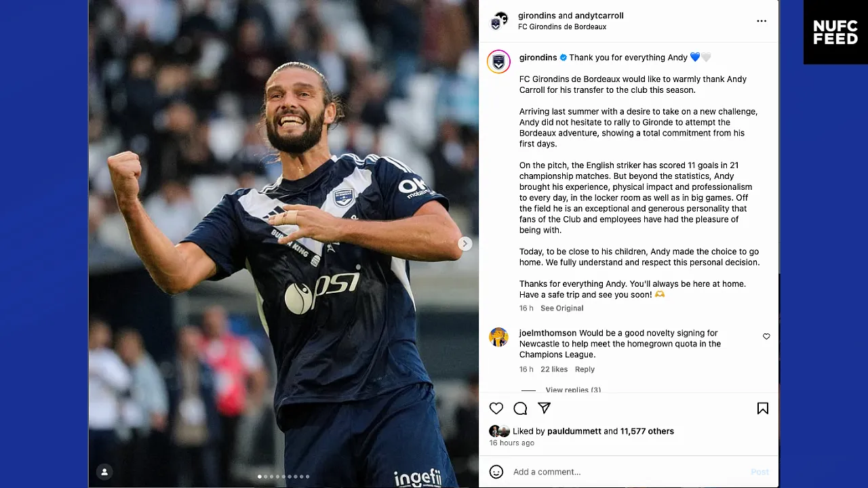Open comments via the speech bubble icon
This screenshot has height=488, width=868.
tap(520, 408)
